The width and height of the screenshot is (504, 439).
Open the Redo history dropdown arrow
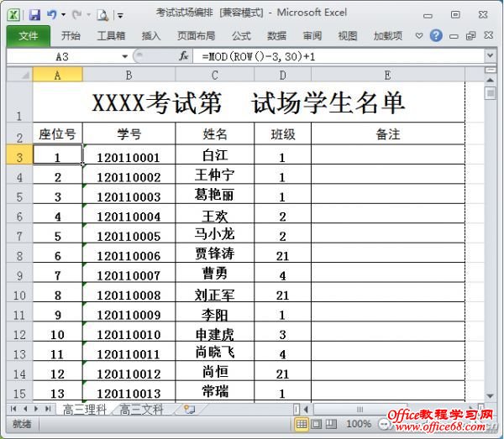click(88, 15)
